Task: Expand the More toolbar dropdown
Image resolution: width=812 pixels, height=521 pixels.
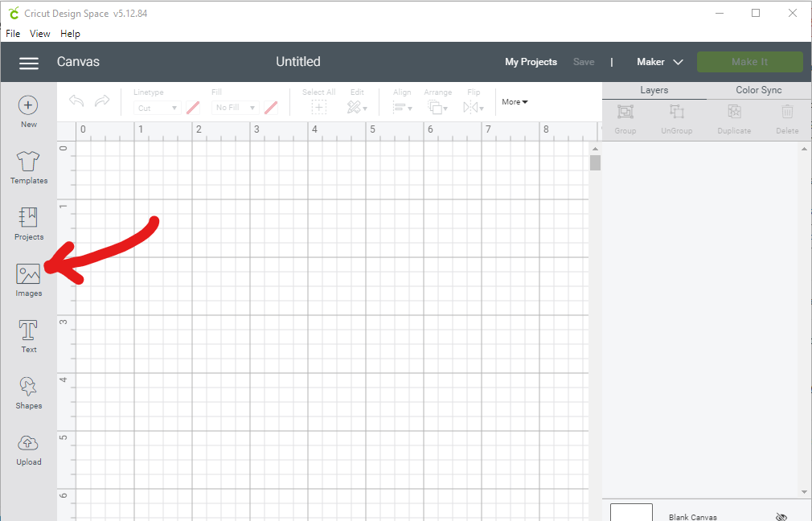Action: point(515,102)
